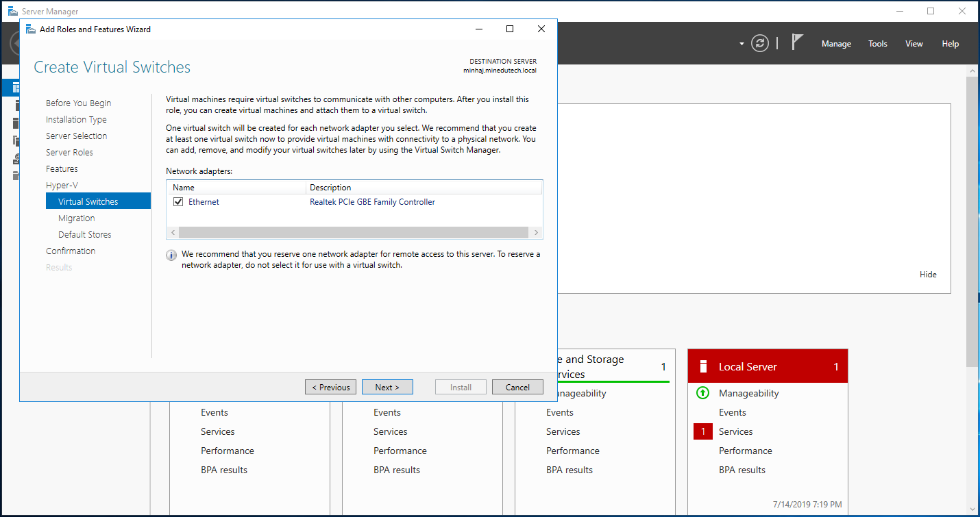Open the notifications flag icon
980x517 pixels.
coord(797,42)
